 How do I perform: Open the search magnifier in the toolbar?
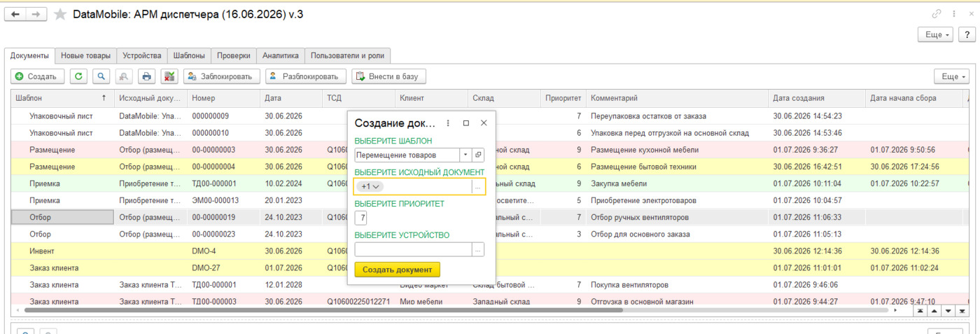coord(102,76)
